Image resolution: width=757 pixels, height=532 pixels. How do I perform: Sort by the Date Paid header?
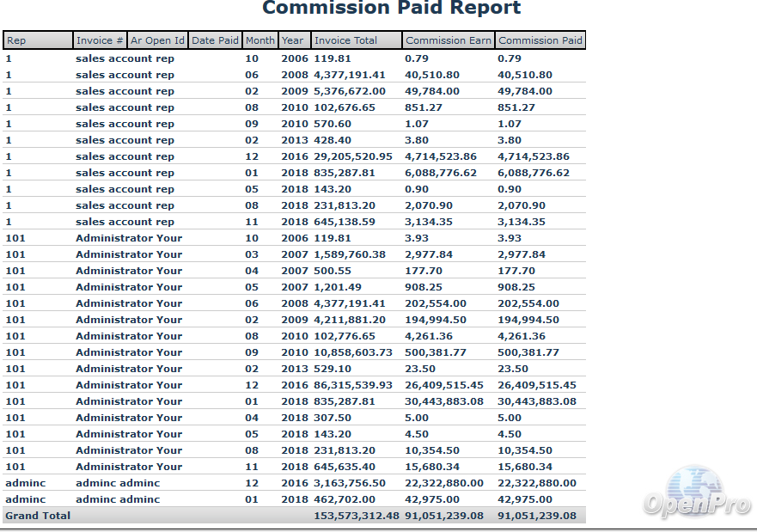tap(215, 40)
